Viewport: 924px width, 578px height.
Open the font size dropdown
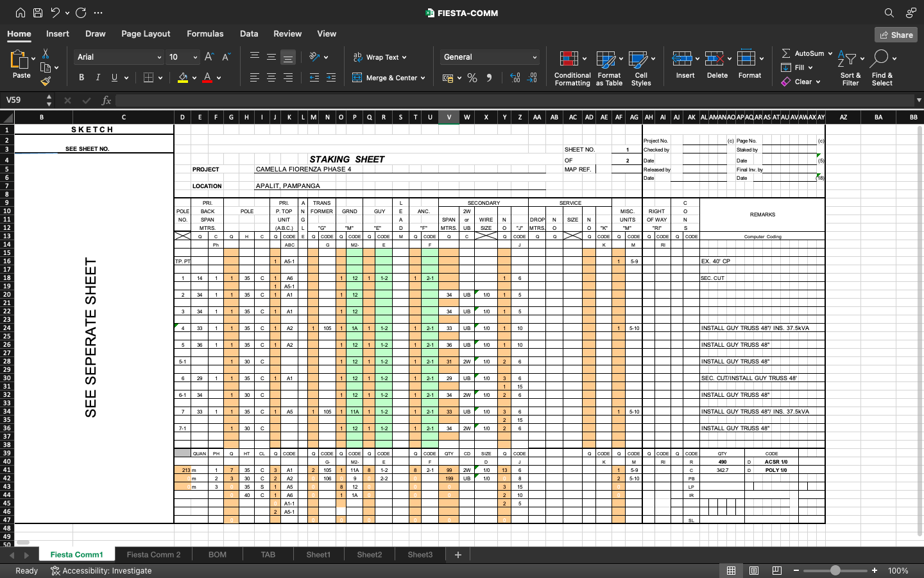pyautogui.click(x=195, y=57)
